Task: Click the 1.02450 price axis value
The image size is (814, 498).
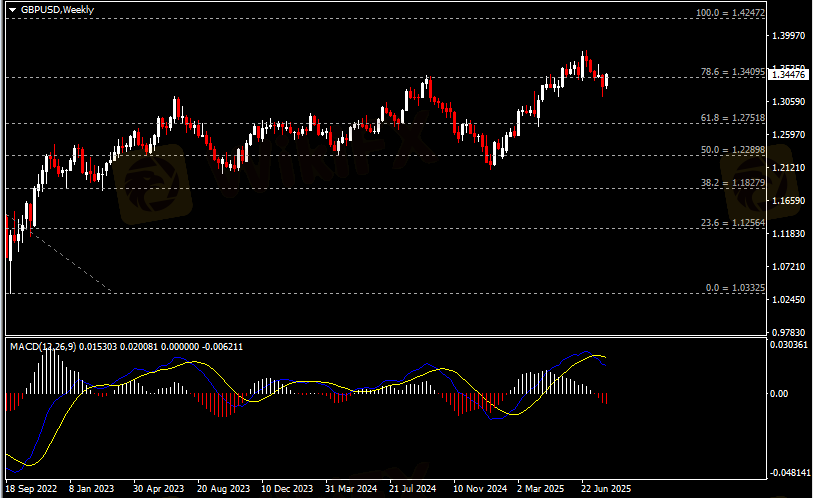Action: pyautogui.click(x=789, y=300)
